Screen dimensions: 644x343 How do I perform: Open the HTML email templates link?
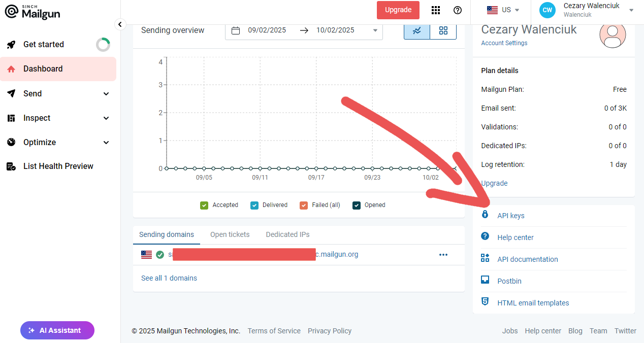(533, 303)
